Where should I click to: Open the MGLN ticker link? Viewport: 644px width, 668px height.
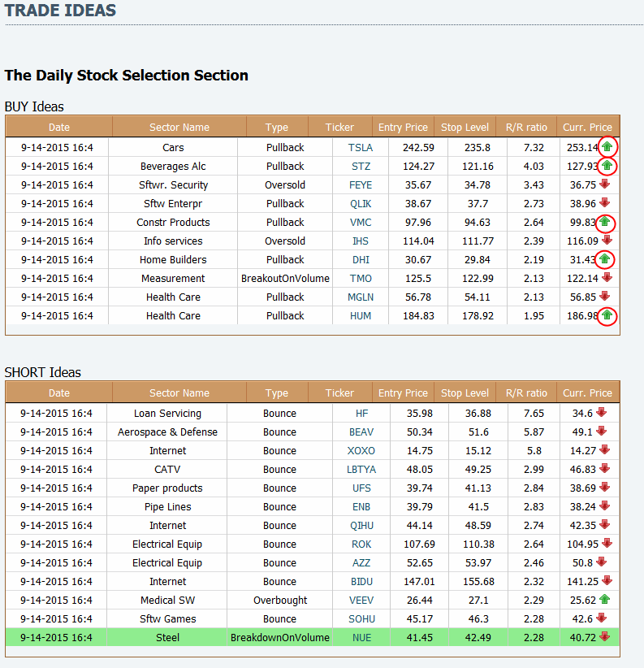click(361, 297)
